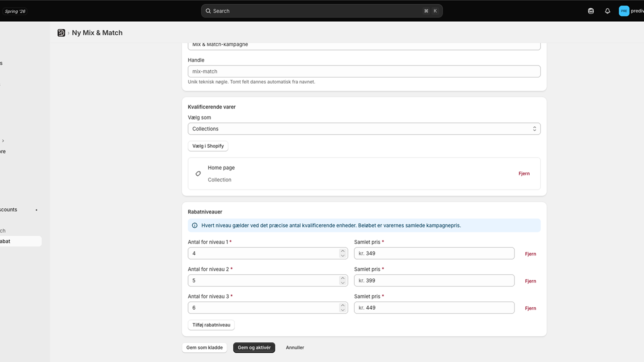Image resolution: width=644 pixels, height=362 pixels.
Task: Remove the level 3 row with Fjern
Action: point(530,308)
